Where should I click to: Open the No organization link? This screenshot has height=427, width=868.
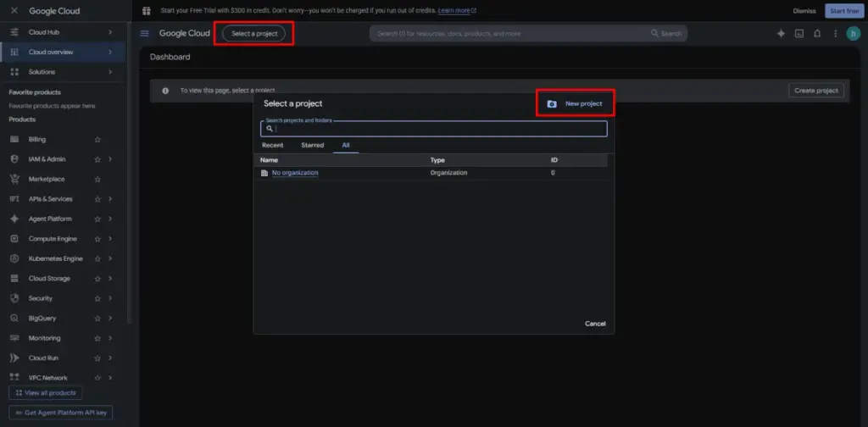click(x=295, y=173)
